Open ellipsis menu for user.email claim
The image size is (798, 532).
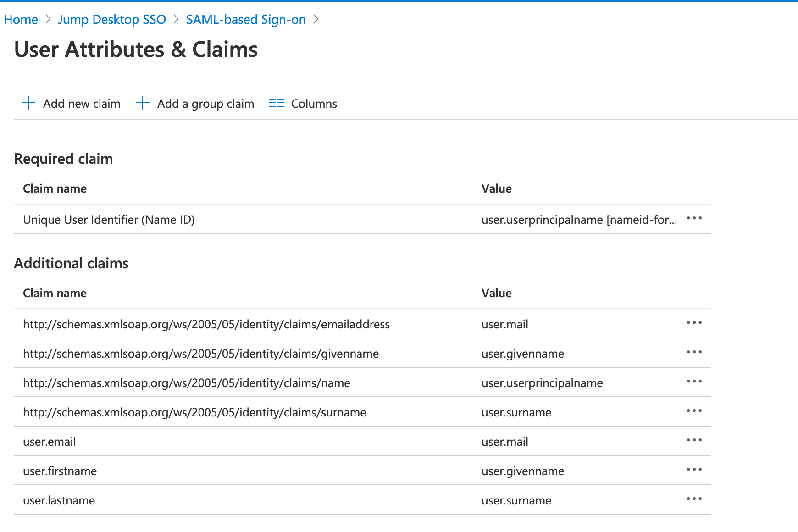[694, 440]
